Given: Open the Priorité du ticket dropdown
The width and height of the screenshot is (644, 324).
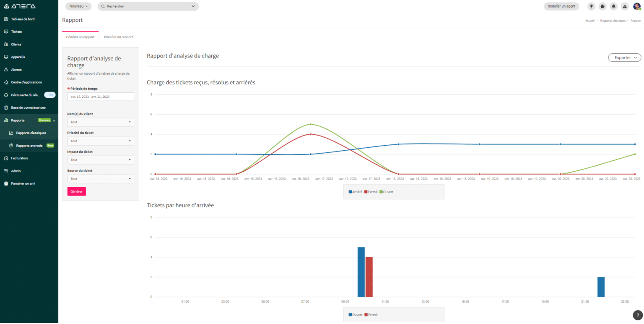Looking at the screenshot, I should point(100,141).
